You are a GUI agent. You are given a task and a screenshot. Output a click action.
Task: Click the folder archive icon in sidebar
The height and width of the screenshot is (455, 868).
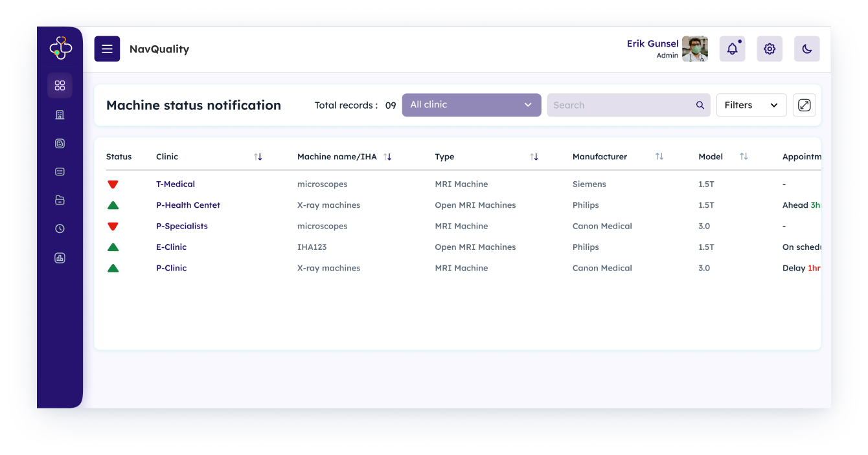pos(60,200)
